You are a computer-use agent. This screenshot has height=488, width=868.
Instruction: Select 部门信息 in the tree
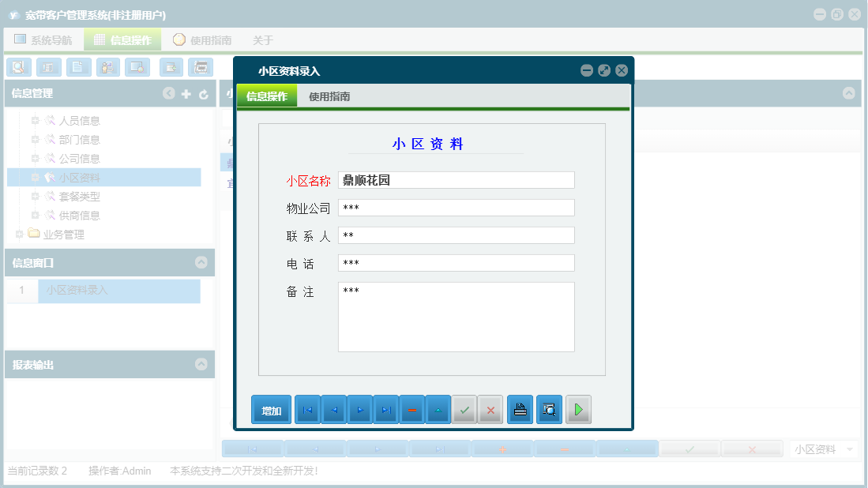(79, 140)
